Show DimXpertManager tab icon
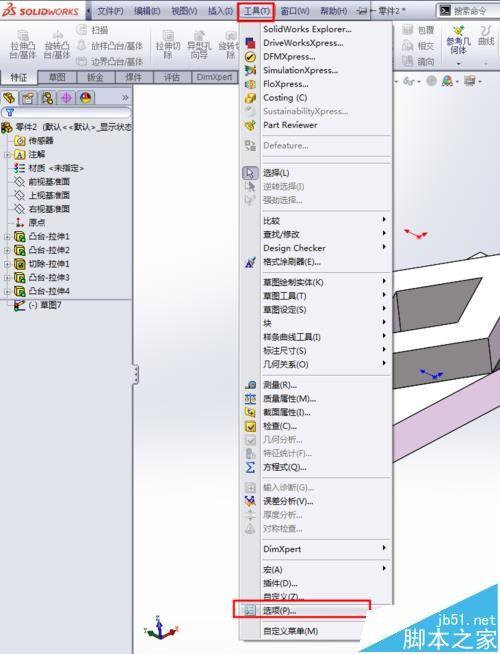This screenshot has width=500, height=654. [66, 98]
